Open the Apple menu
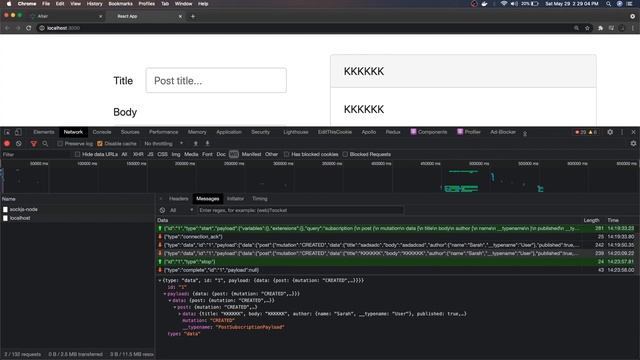This screenshot has width=640, height=360. point(9,4)
